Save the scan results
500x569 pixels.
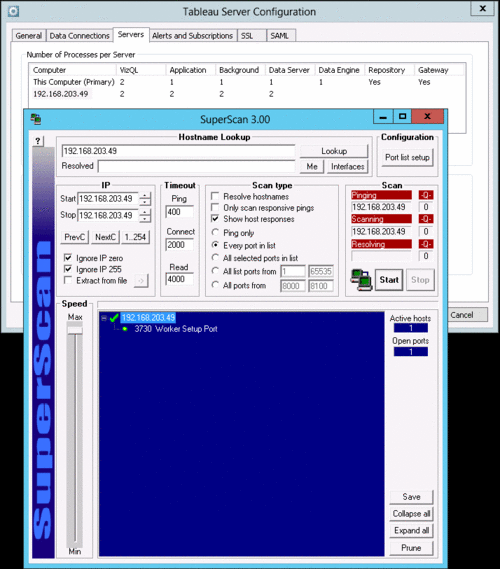[x=411, y=497]
